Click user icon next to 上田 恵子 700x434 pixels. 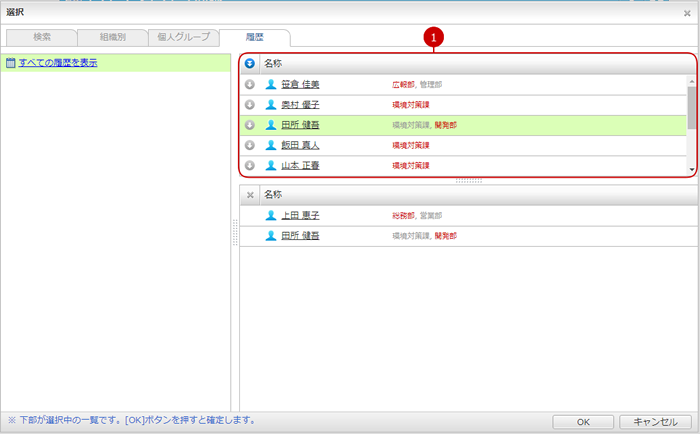271,215
